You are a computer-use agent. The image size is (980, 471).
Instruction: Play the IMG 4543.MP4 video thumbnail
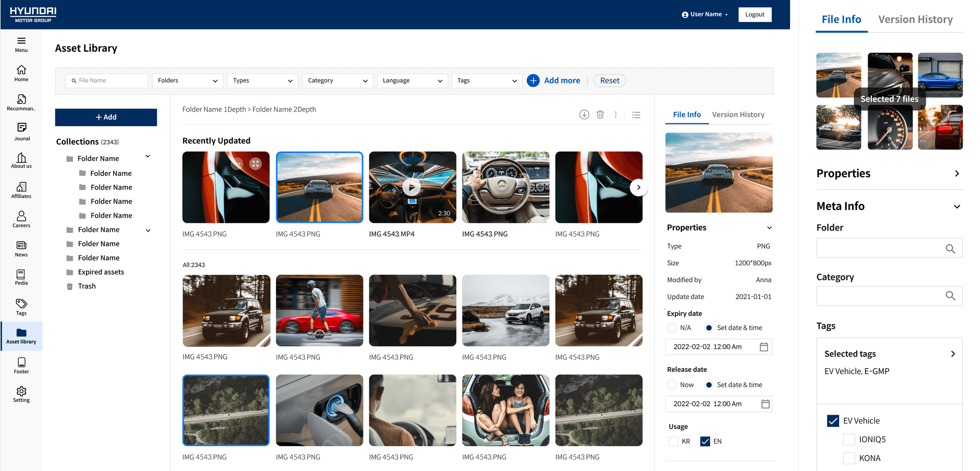[412, 187]
